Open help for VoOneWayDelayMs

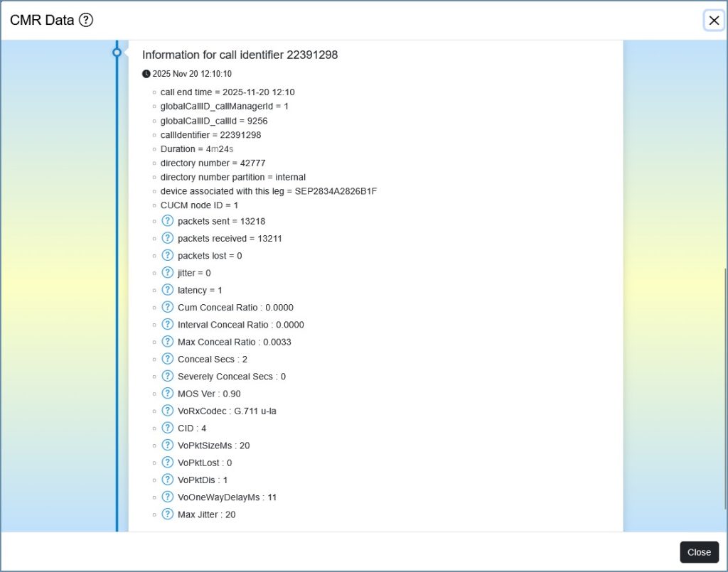[x=168, y=497]
